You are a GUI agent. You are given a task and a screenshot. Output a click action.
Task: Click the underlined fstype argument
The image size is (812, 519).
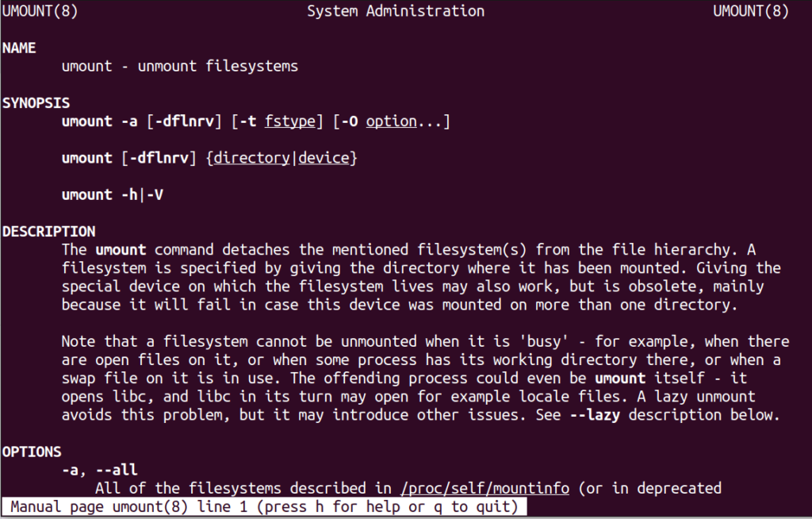pos(290,121)
